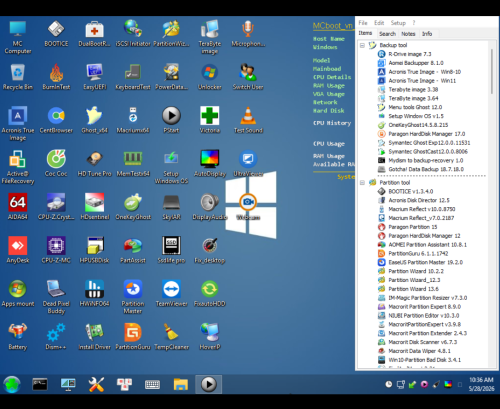
Task: Open the PartAssist desktop icon
Action: 133,250
